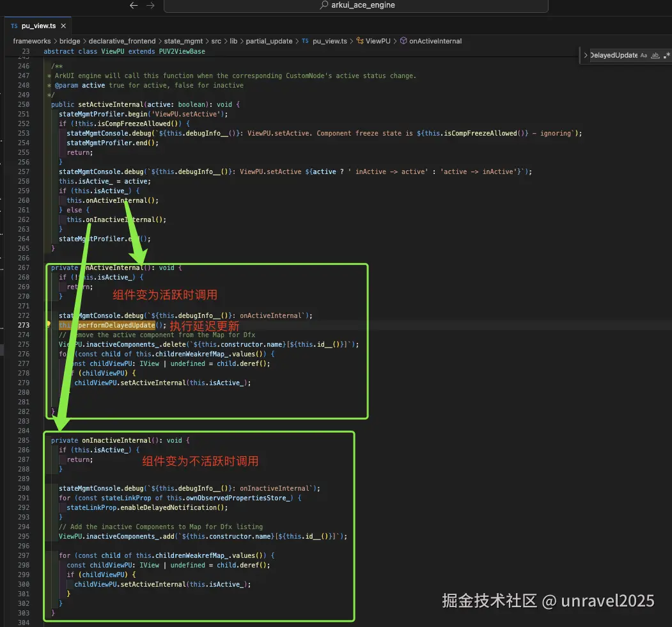Focus the DelayedUpdate find input

tap(614, 55)
